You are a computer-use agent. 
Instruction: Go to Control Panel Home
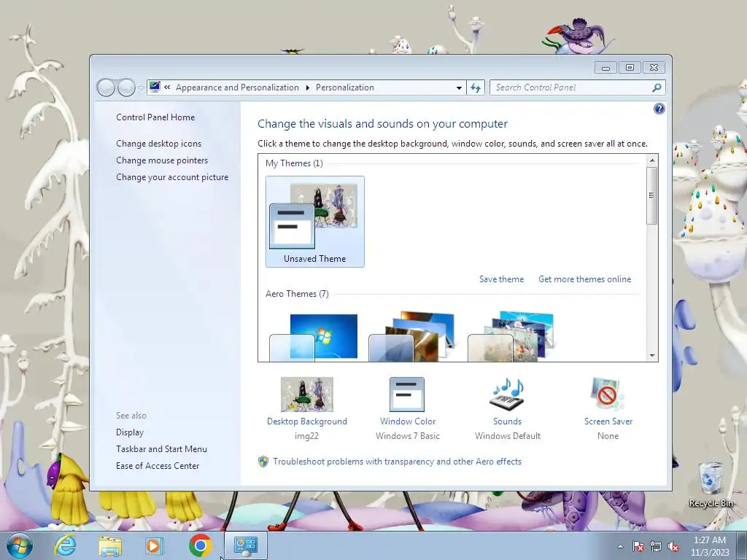(x=155, y=117)
